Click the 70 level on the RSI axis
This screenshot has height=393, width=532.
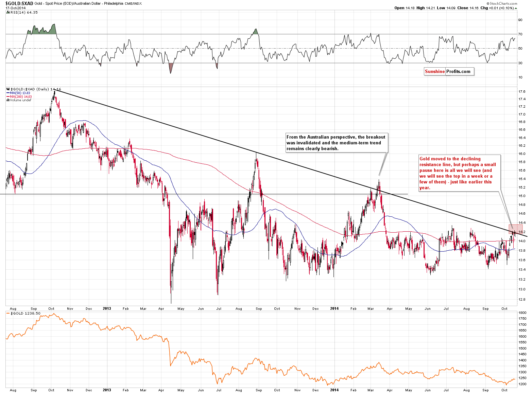click(520, 34)
